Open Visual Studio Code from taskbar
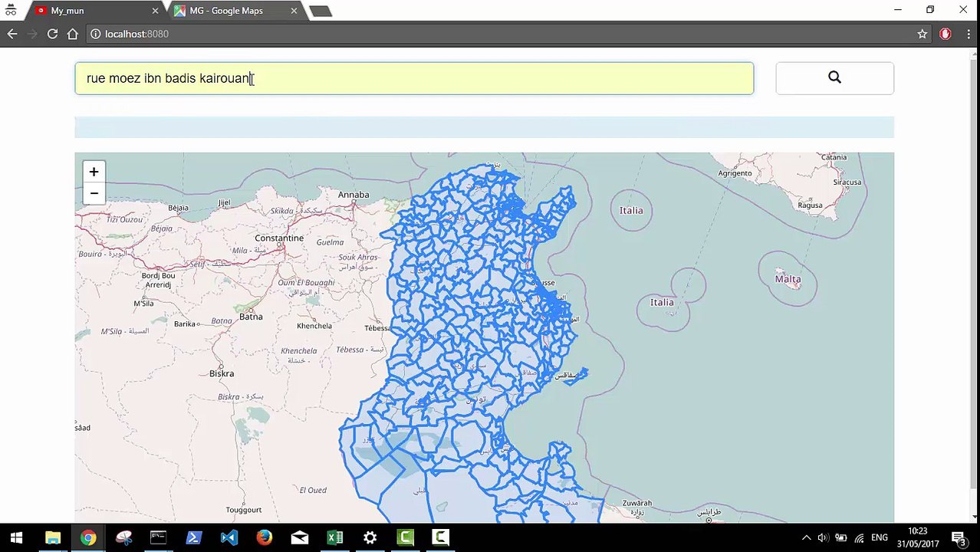 (229, 537)
